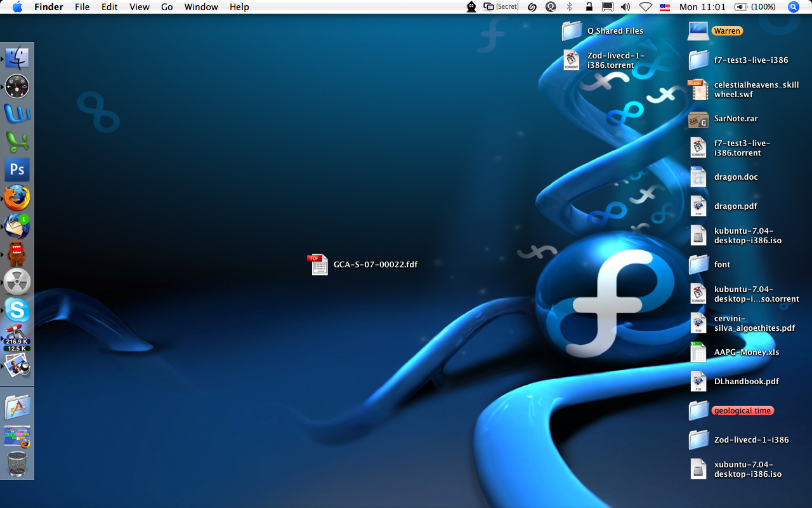This screenshot has height=508, width=812.
Task: Select the kubuntu-7.04 torrent file
Action: pyautogui.click(x=744, y=294)
